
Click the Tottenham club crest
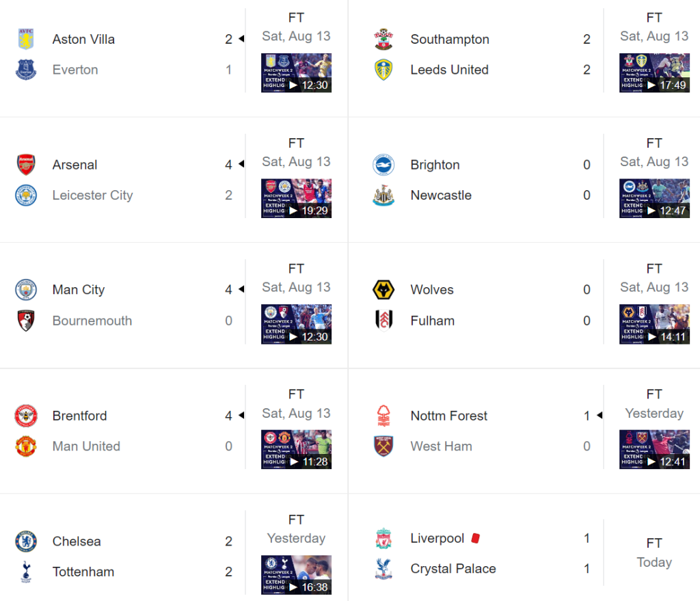click(26, 572)
